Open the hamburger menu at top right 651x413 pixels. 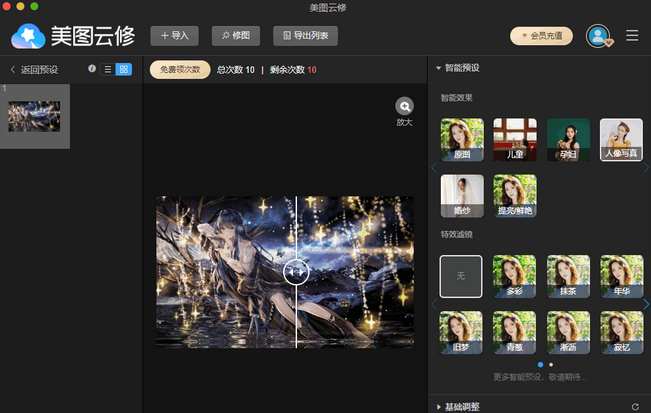632,36
